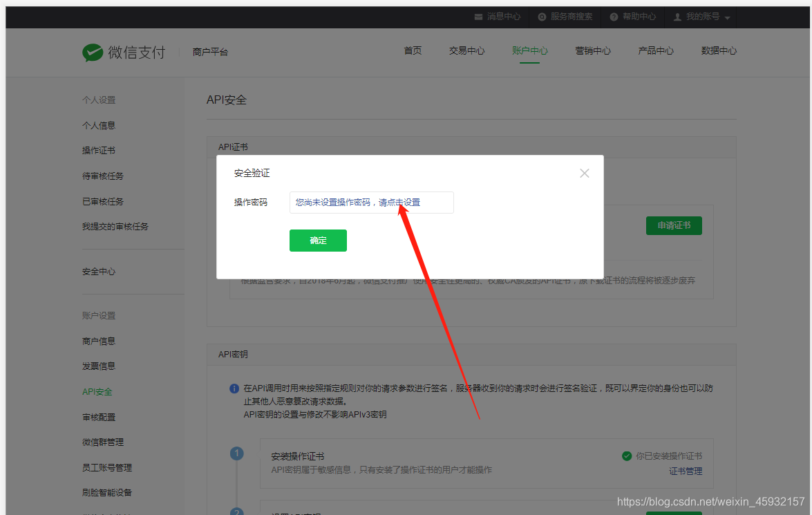
Task: Click the 安装操作证书 step title
Action: pos(298,456)
